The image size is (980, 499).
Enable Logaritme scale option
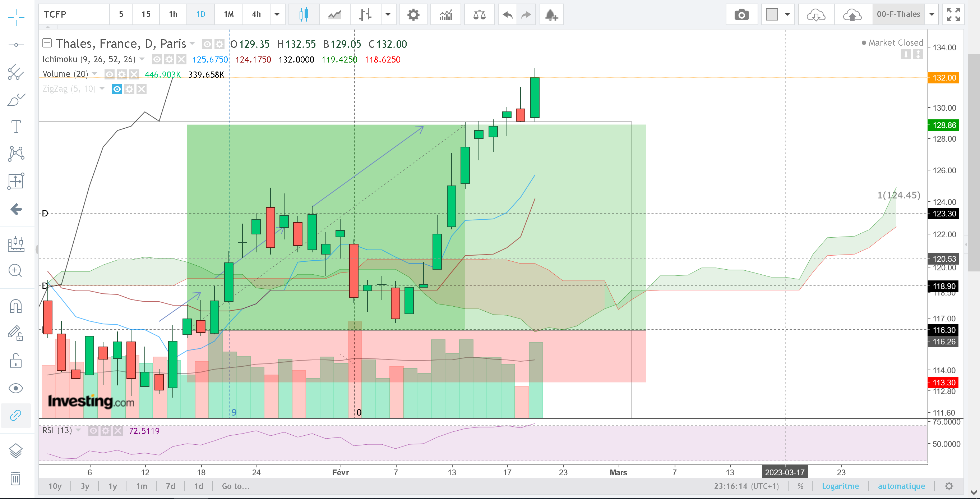840,486
